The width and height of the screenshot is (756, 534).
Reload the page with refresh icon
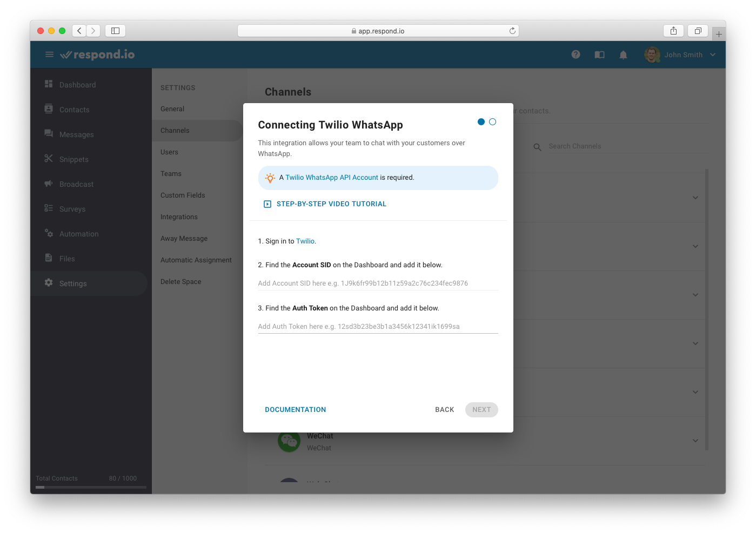pos(512,31)
